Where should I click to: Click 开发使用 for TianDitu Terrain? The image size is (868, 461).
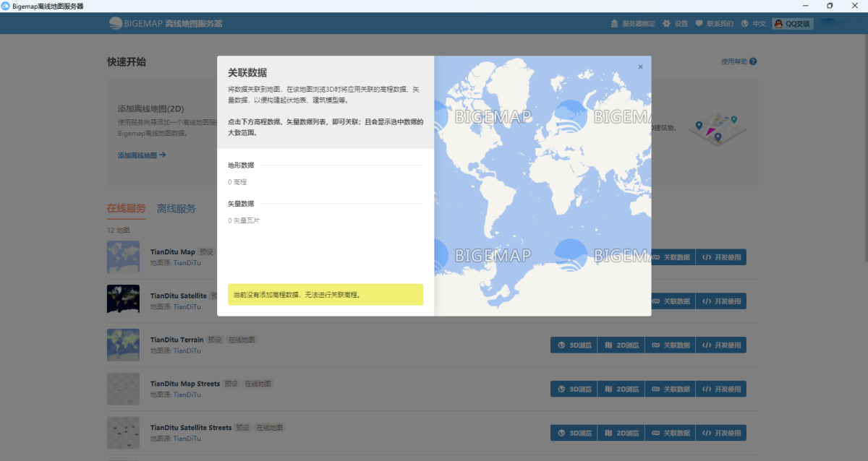[x=721, y=345]
